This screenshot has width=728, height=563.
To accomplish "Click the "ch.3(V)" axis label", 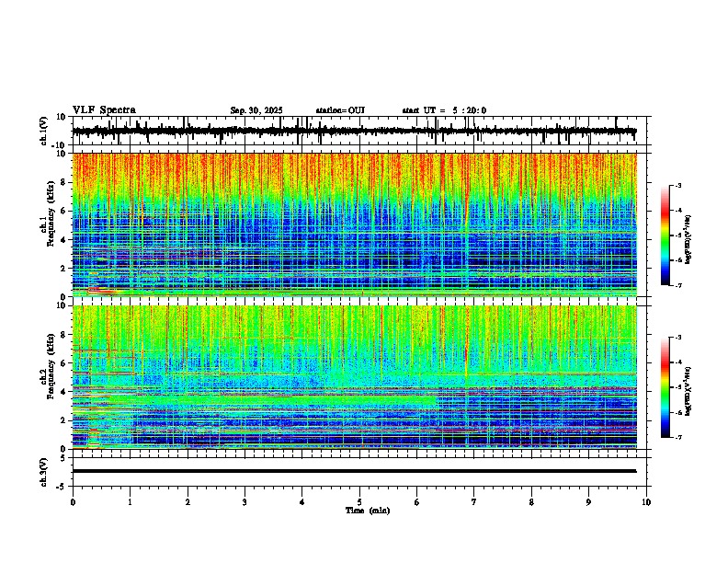I will coord(44,472).
